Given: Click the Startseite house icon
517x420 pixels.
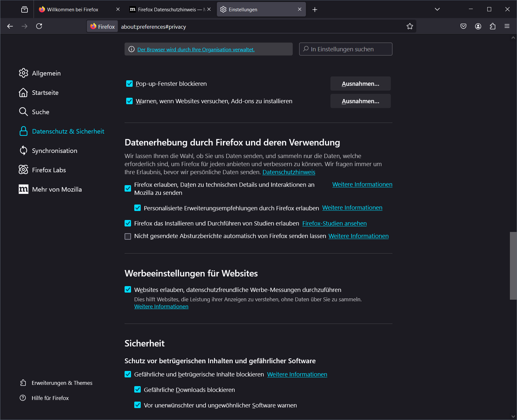Looking at the screenshot, I should point(23,92).
